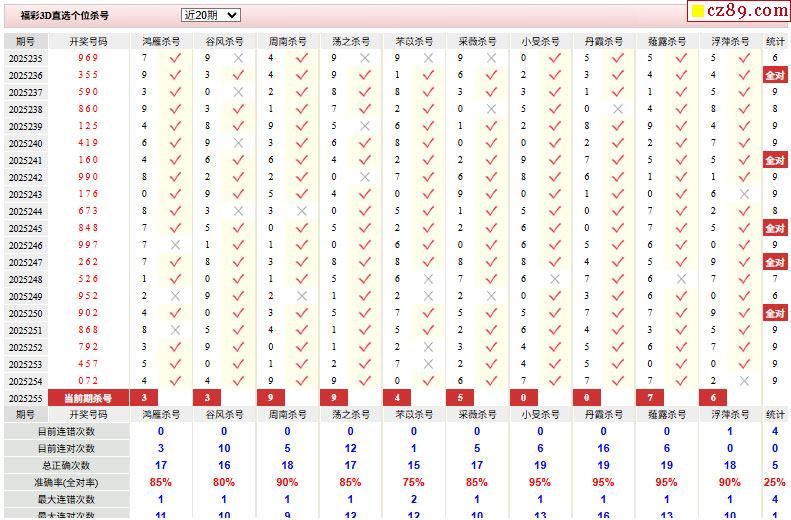Select the top 鸿雁杀号 column header
The image size is (791, 520).
tap(161, 41)
